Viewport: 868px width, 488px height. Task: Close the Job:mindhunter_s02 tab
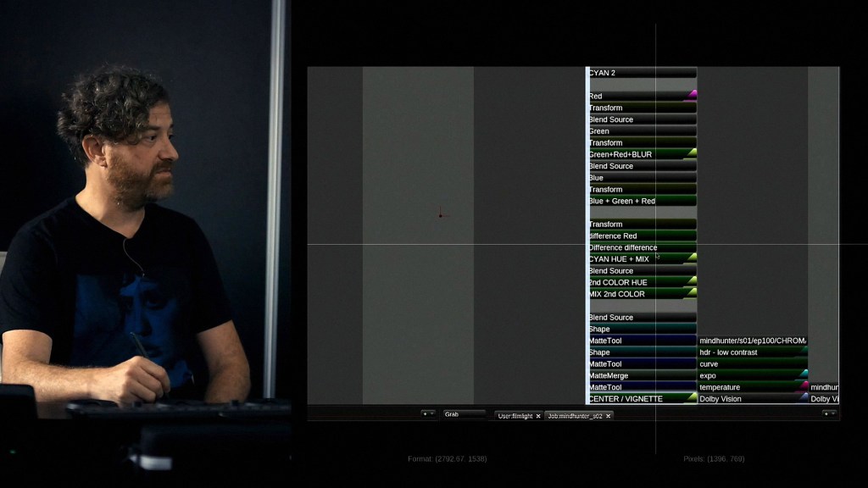[608, 416]
